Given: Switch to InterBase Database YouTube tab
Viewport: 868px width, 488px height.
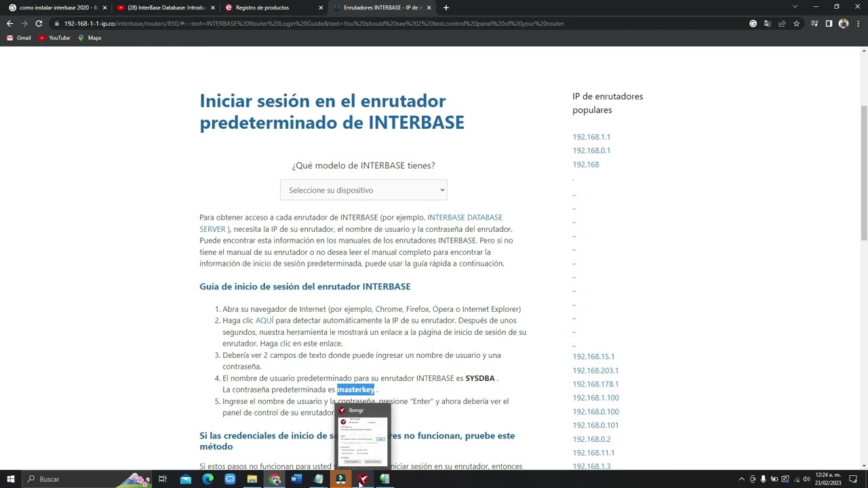Looking at the screenshot, I should point(165,7).
